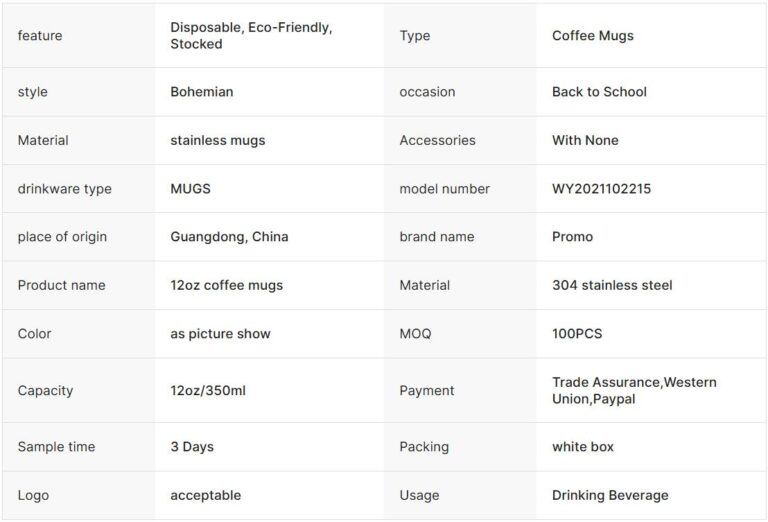Viewport: 768px width, 522px height.
Task: Select the 'Promo' brand name value
Action: (572, 237)
